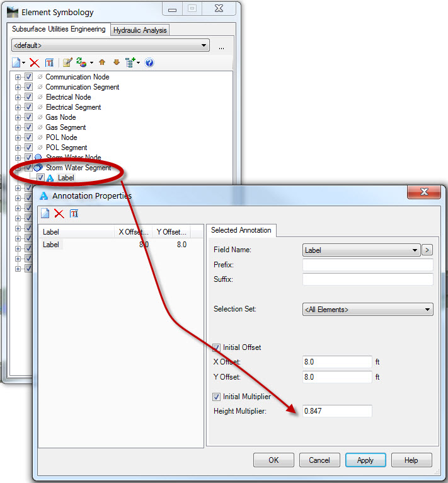Click Y Offset column header

coord(171,232)
